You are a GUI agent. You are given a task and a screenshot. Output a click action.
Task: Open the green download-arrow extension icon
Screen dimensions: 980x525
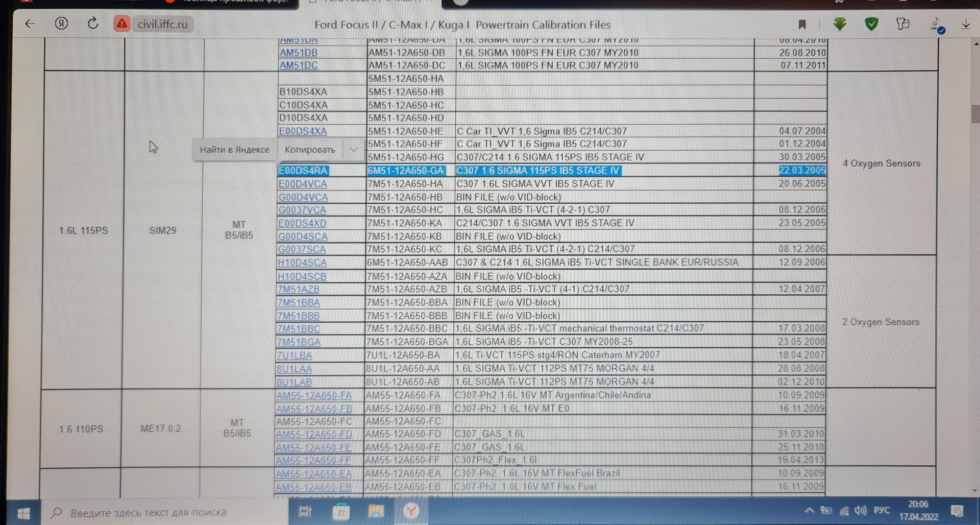(x=840, y=24)
